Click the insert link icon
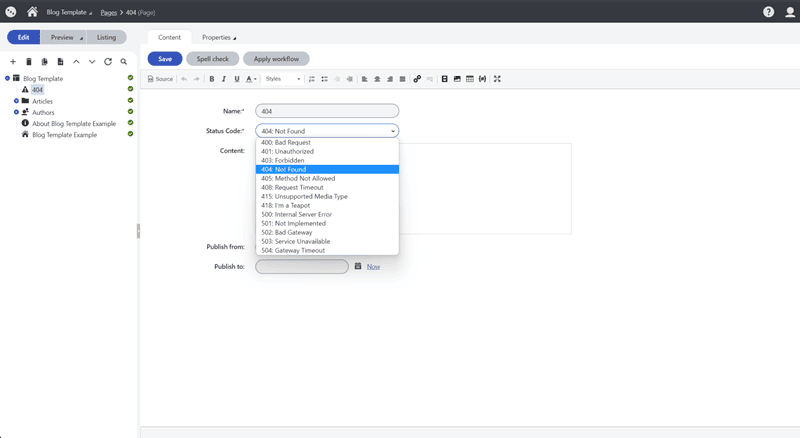The height and width of the screenshot is (438, 800). click(417, 79)
